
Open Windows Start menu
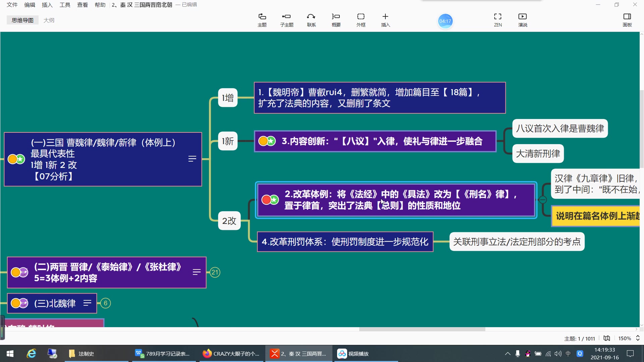10,354
